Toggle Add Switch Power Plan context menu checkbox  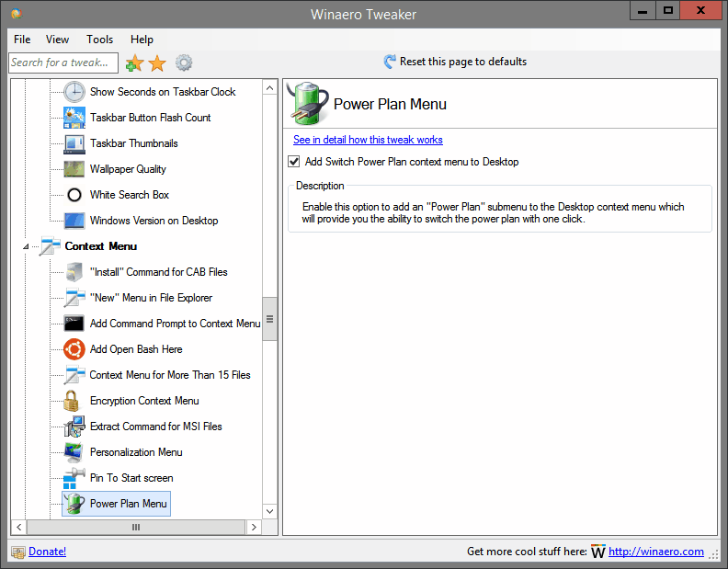pos(294,162)
